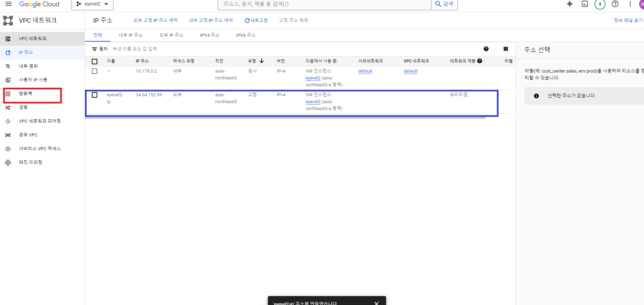The image size is (644, 305).
Task: Click the 34.64.152.99 address cell
Action: [x=149, y=95]
